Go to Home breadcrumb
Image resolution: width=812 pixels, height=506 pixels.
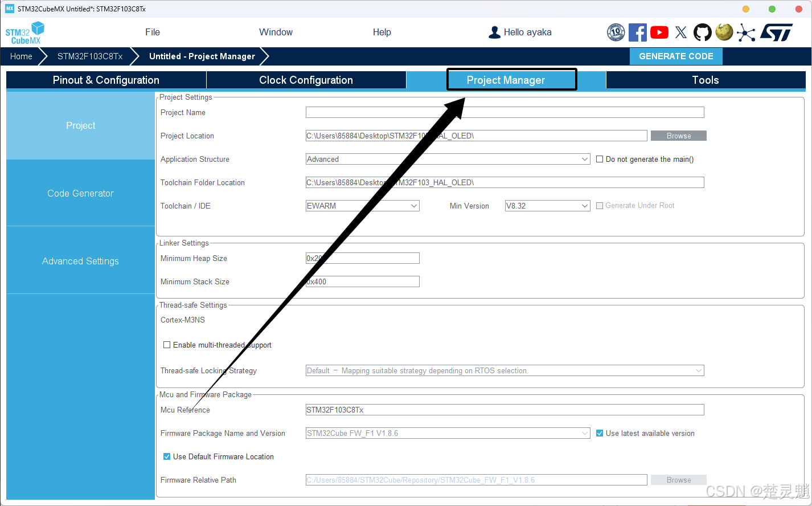coord(22,56)
